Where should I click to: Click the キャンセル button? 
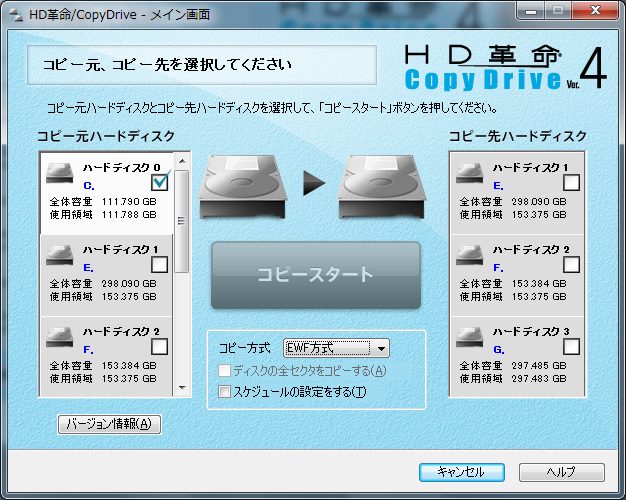click(462, 472)
